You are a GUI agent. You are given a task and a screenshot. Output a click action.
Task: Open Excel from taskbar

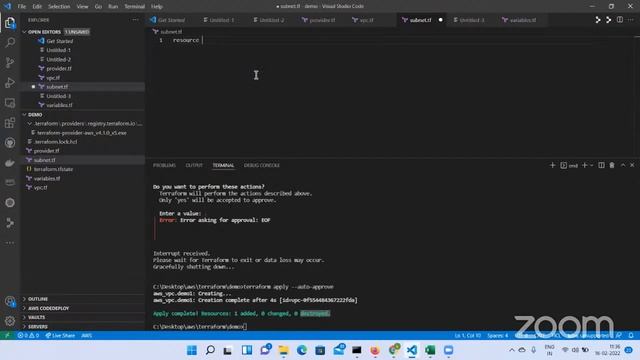[x=430, y=350]
